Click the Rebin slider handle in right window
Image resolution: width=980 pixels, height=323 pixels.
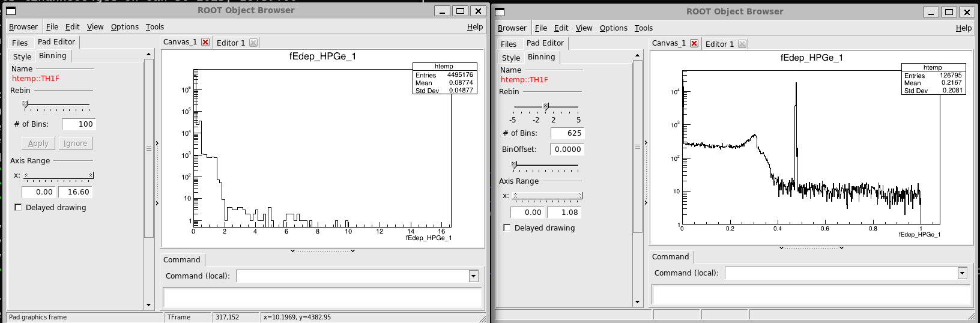(x=546, y=107)
